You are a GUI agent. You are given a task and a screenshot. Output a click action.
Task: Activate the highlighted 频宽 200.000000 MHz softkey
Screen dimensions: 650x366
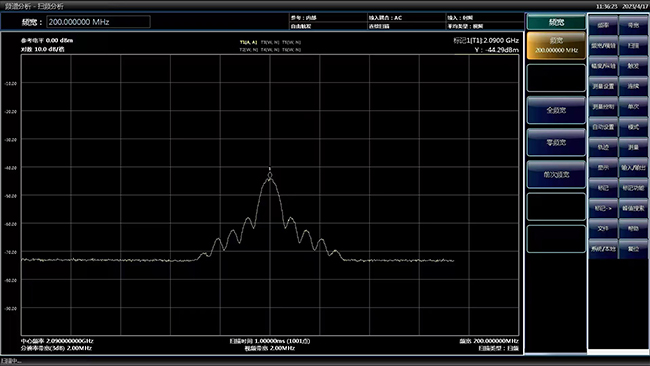click(x=556, y=46)
